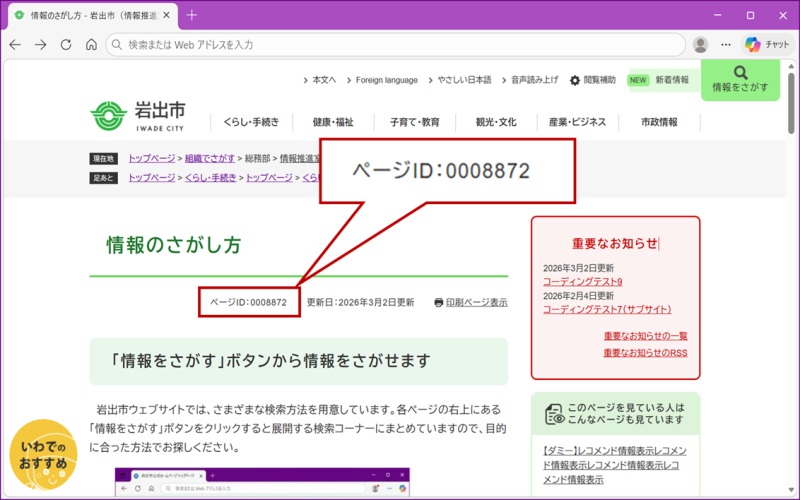Open the 観光・文化 menu

click(496, 122)
